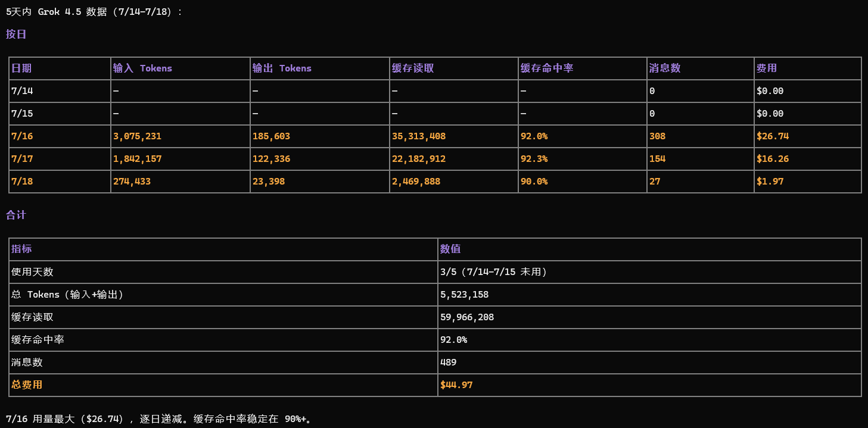The width and height of the screenshot is (868, 428).
Task: Click message count '154'
Action: pos(658,159)
